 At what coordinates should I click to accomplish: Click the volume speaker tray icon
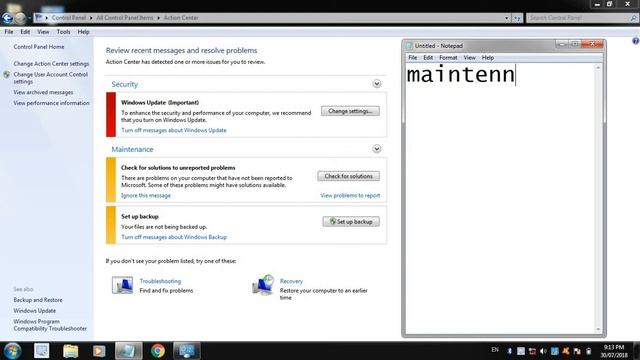coord(543,351)
